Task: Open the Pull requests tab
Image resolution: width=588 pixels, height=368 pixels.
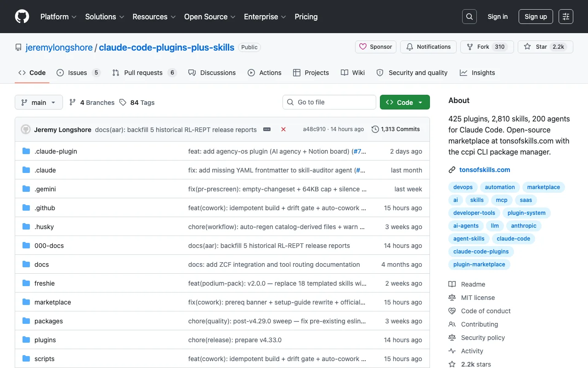Action: 144,73
